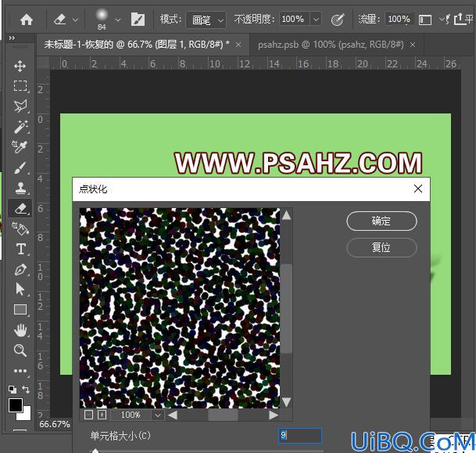Select the Horizontal Type tool
This screenshot has height=453, width=476.
(21, 249)
